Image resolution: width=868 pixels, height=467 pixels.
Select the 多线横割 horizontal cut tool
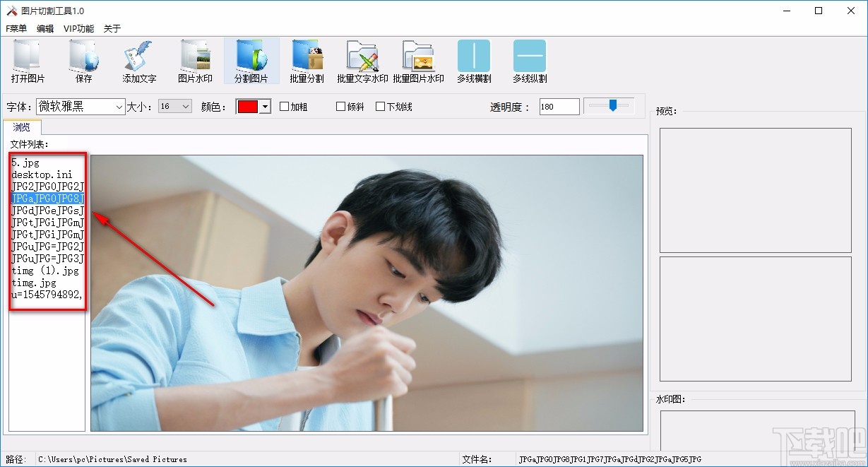[473, 61]
